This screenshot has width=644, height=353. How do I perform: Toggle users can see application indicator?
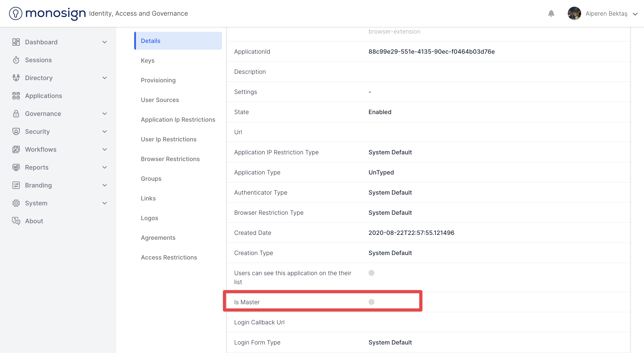pos(371,273)
